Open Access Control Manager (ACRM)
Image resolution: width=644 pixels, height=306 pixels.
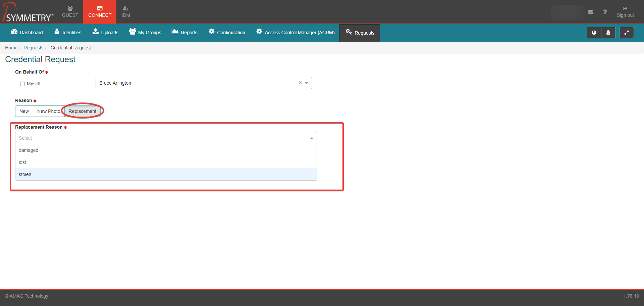296,33
